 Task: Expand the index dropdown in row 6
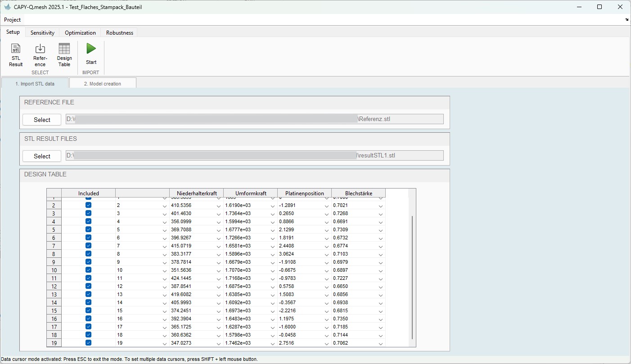click(x=165, y=238)
